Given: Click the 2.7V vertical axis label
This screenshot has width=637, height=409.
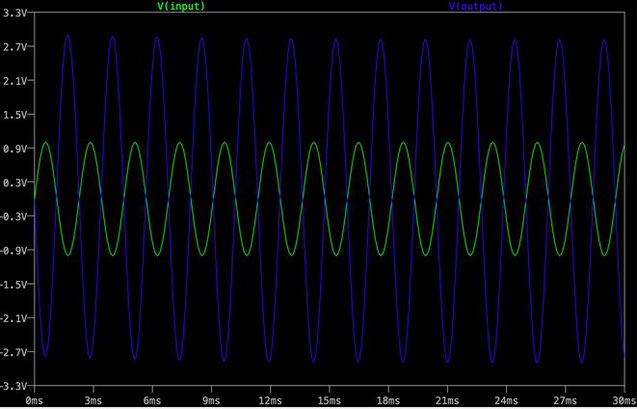Looking at the screenshot, I should 15,47.
